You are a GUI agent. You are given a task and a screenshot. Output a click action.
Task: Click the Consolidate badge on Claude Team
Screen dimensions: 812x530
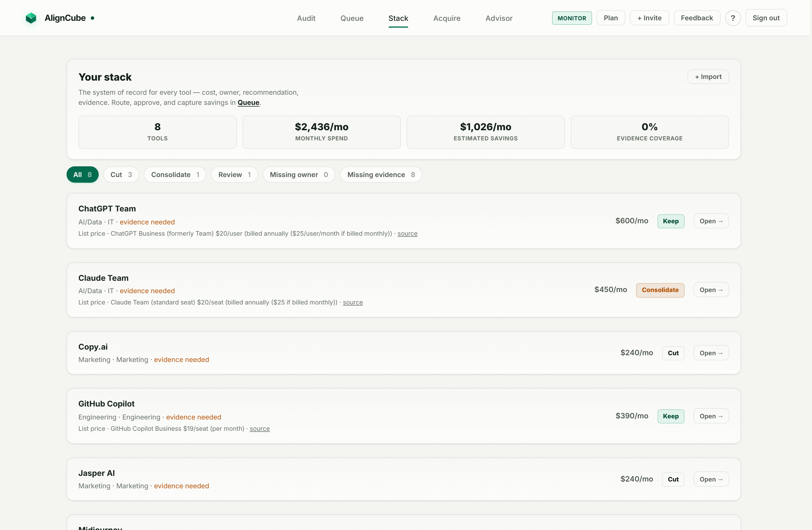tap(660, 290)
